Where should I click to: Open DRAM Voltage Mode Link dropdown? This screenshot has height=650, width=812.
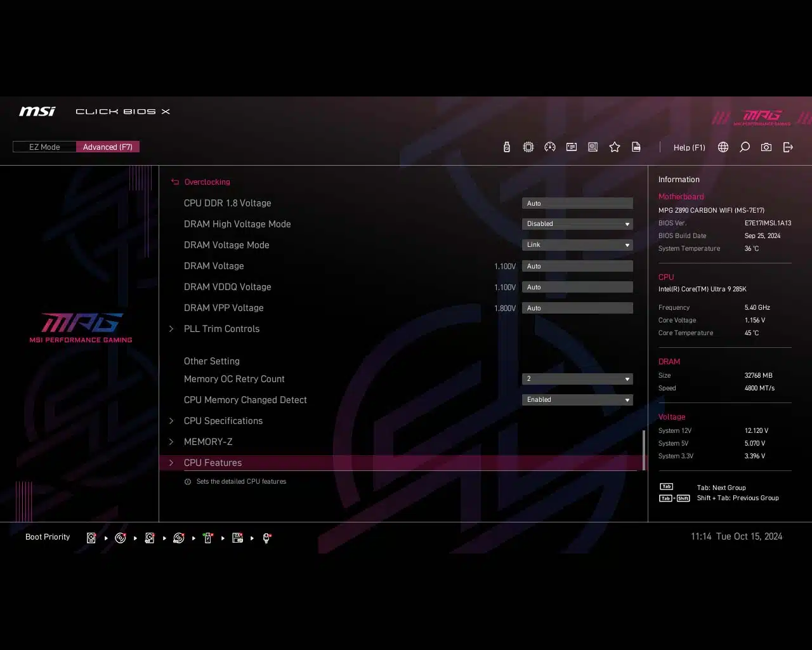click(577, 245)
